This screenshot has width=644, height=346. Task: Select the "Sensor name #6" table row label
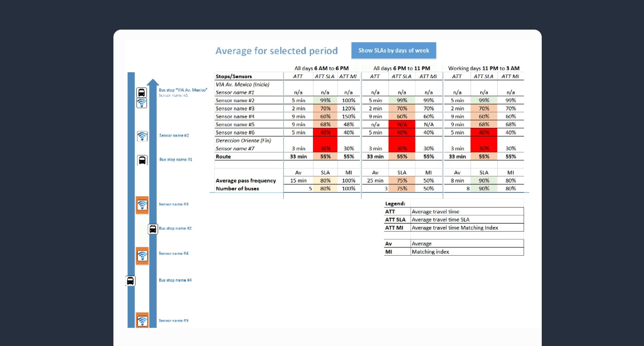point(235,133)
